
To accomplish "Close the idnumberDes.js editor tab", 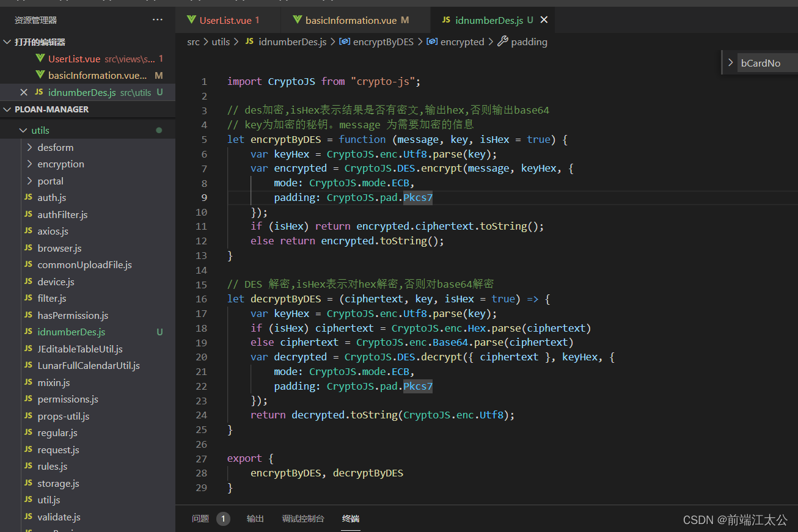I will pyautogui.click(x=544, y=20).
